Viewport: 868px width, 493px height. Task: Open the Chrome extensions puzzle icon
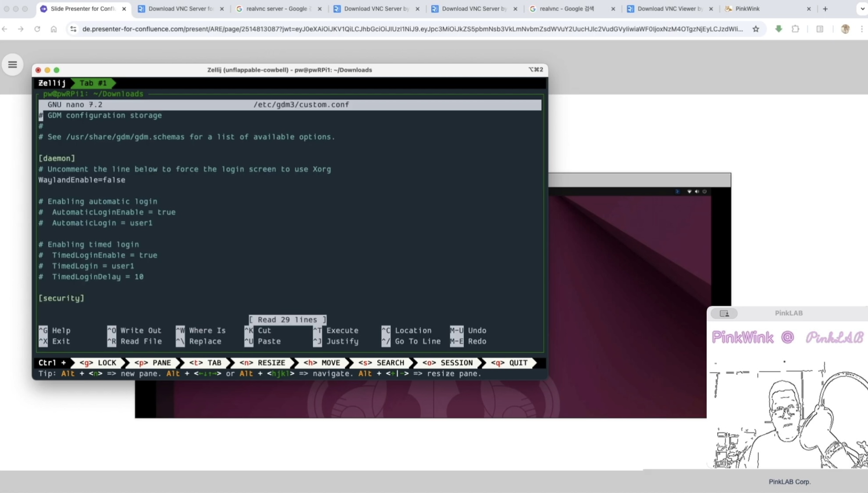pos(795,29)
